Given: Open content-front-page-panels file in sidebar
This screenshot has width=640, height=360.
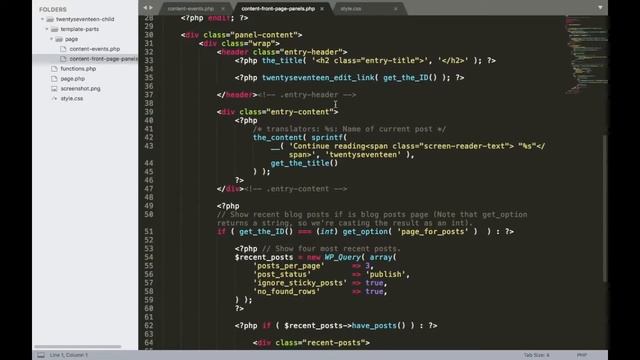Looking at the screenshot, I should (103, 59).
